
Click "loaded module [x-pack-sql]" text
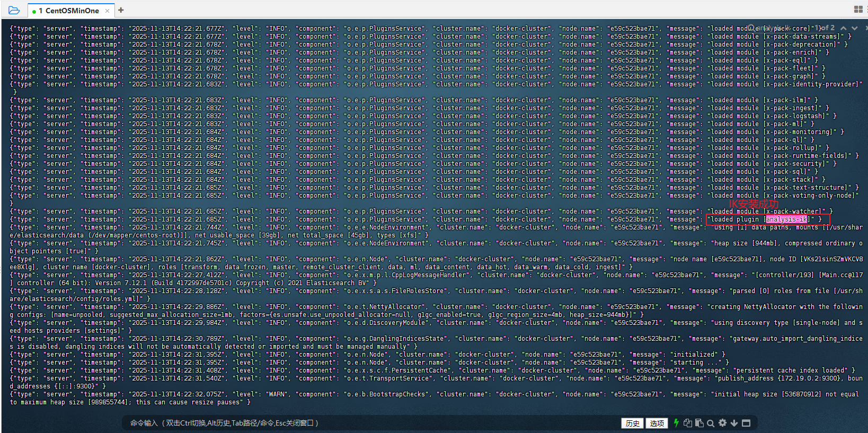point(759,172)
